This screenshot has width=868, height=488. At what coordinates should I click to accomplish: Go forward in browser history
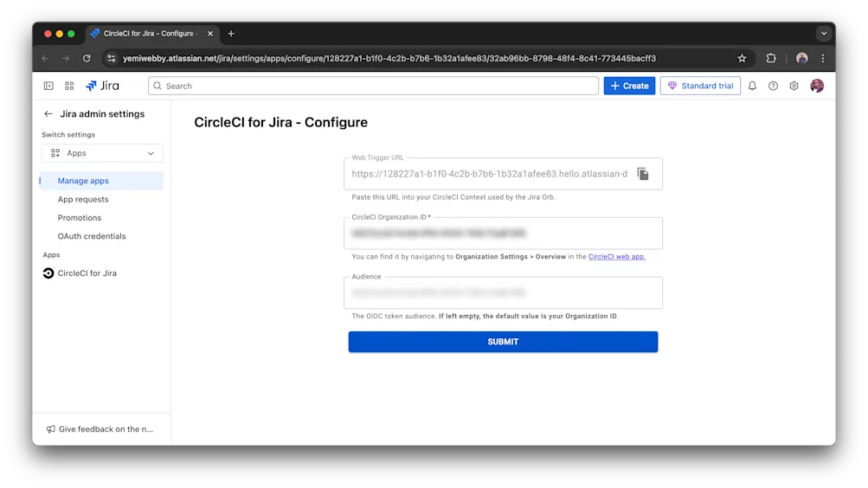click(66, 58)
